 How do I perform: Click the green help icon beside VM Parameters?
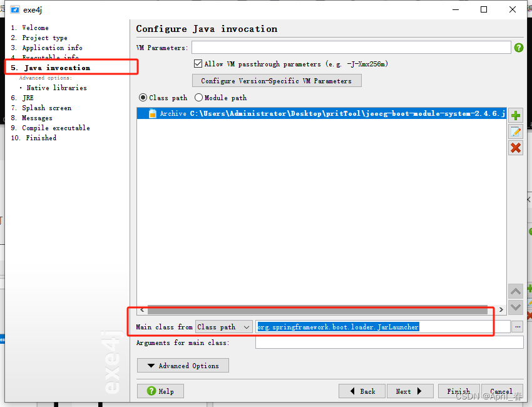[518, 48]
